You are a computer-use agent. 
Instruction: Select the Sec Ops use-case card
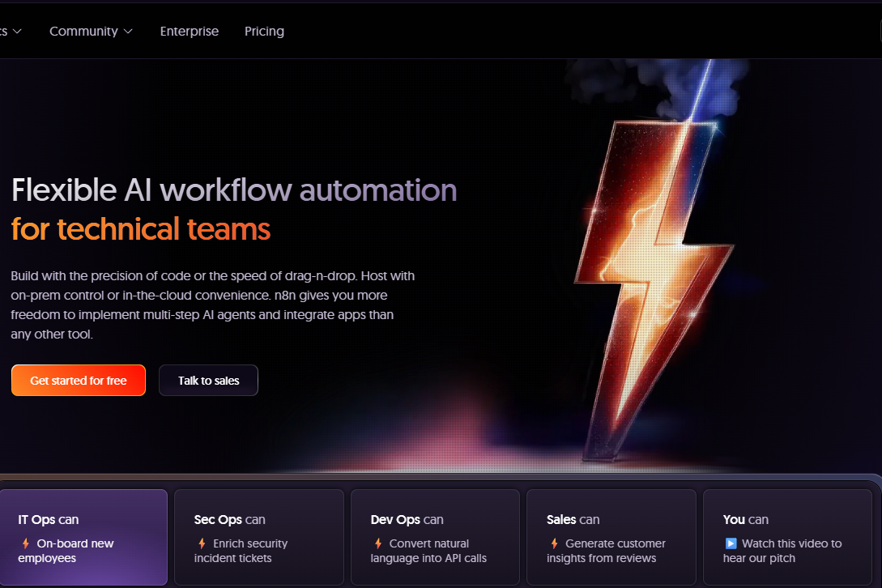tap(259, 537)
